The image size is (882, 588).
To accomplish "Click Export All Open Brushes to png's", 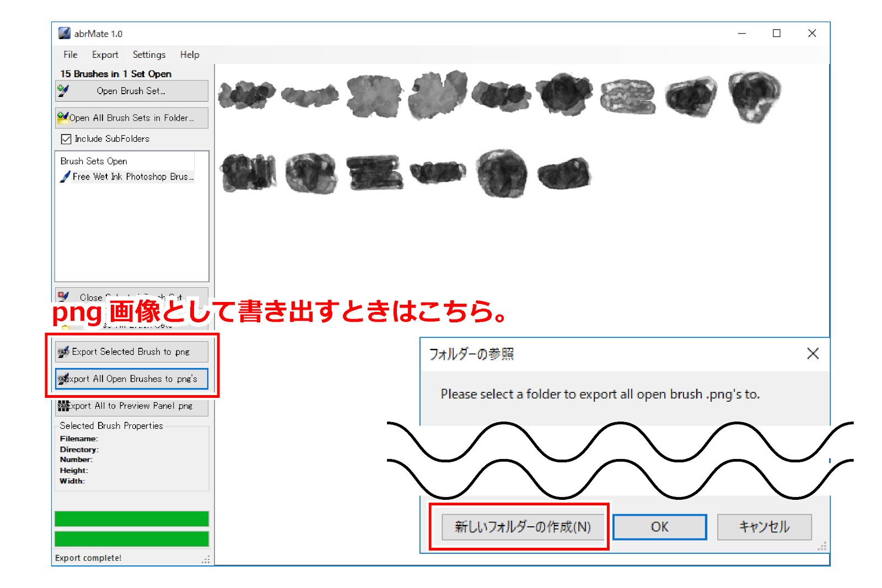I will click(132, 379).
